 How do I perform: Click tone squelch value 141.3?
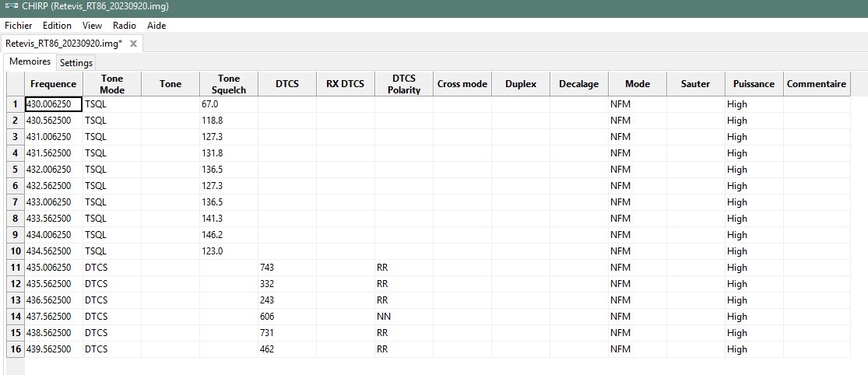point(229,219)
